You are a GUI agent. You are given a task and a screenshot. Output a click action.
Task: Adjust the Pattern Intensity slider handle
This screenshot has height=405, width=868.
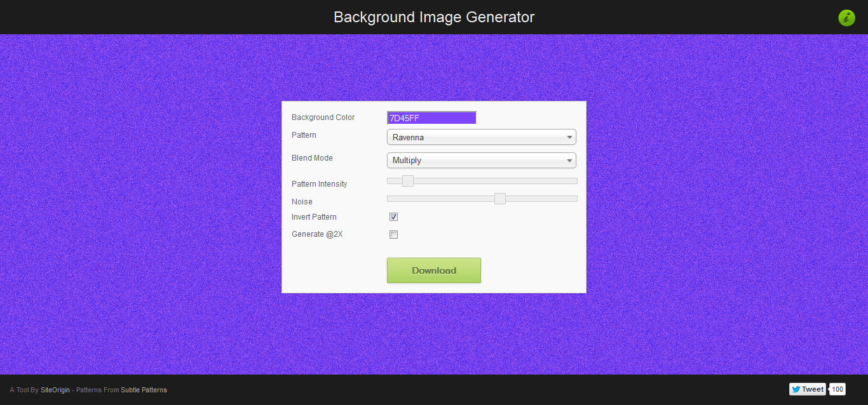click(407, 181)
